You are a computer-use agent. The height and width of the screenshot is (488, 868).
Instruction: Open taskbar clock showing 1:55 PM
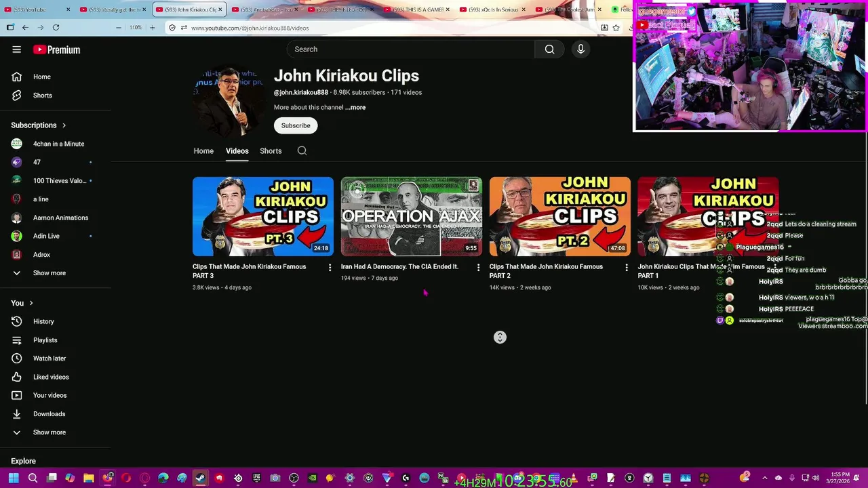[840, 478]
